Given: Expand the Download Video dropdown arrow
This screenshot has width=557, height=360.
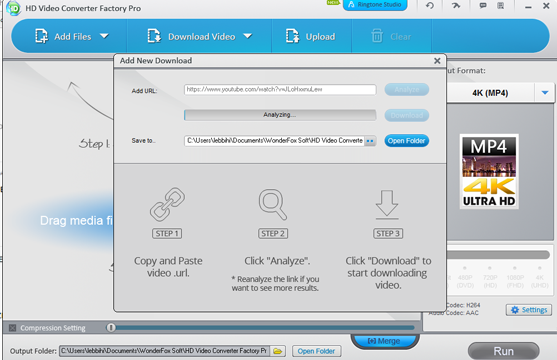Looking at the screenshot, I should (x=248, y=36).
